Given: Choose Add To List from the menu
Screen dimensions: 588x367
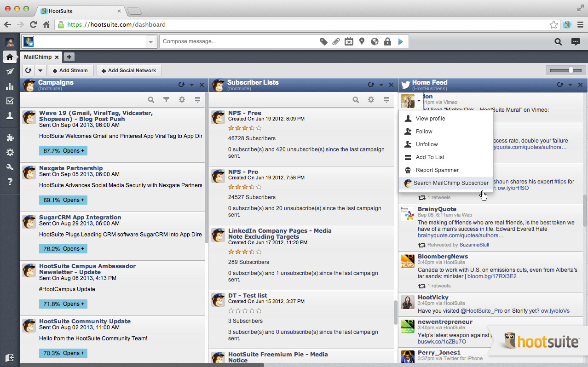Looking at the screenshot, I should pyautogui.click(x=430, y=157).
